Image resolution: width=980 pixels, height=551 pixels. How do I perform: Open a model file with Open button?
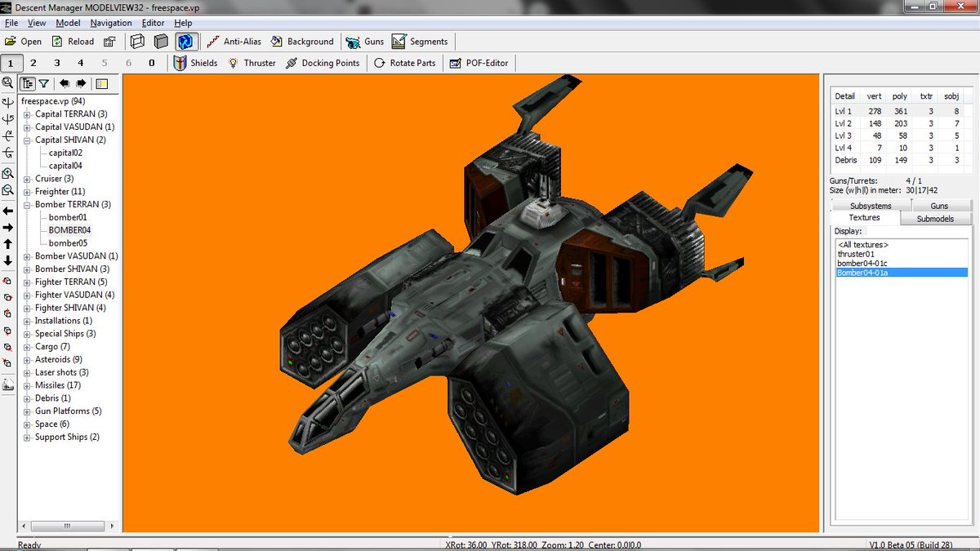tap(23, 42)
